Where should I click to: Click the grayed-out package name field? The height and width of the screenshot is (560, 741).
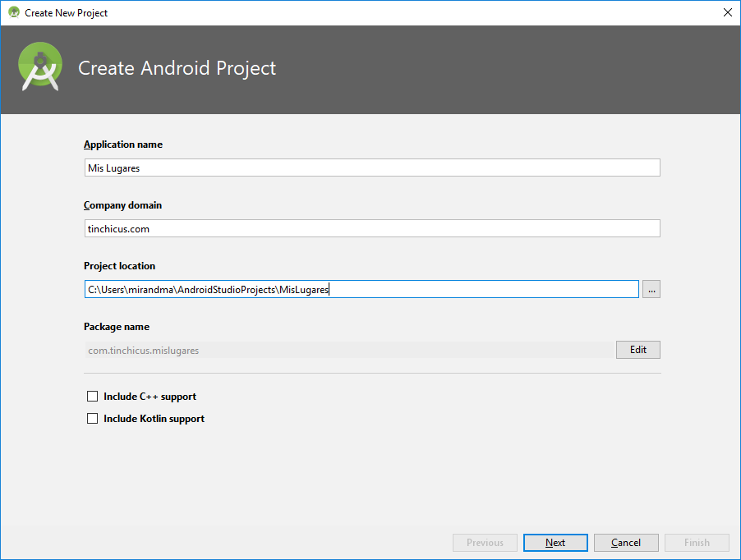(x=345, y=349)
